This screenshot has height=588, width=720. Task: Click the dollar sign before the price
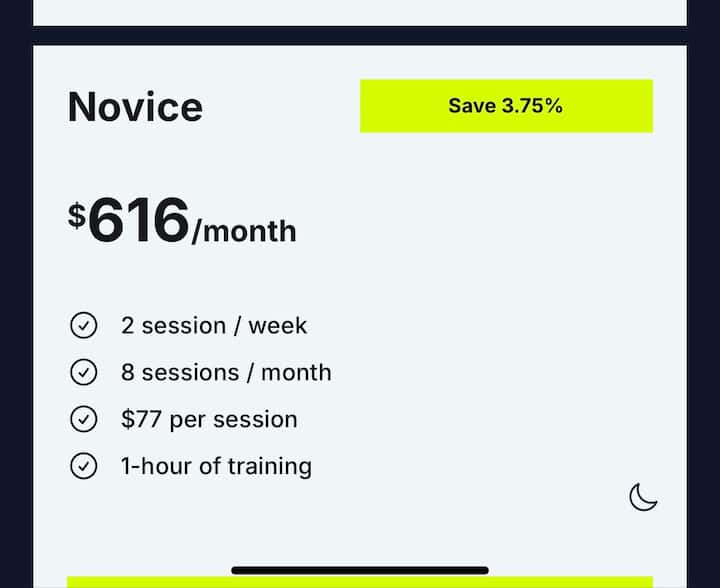[77, 215]
